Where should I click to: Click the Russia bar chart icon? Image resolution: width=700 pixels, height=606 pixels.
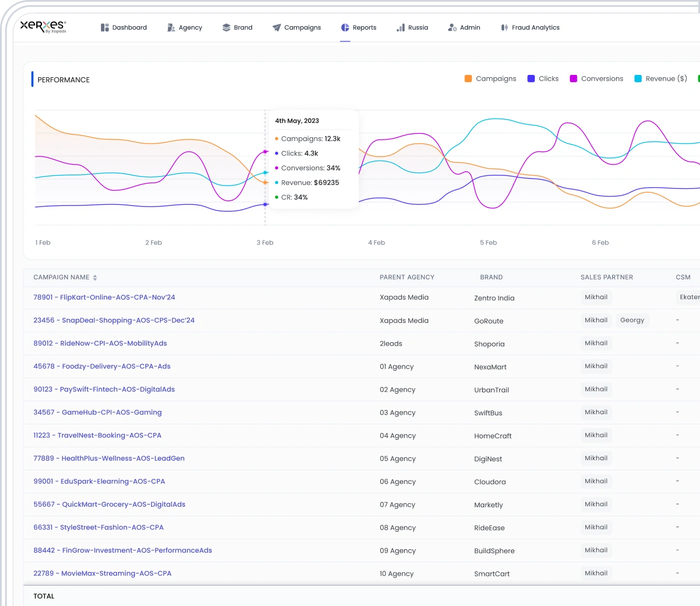tap(401, 27)
